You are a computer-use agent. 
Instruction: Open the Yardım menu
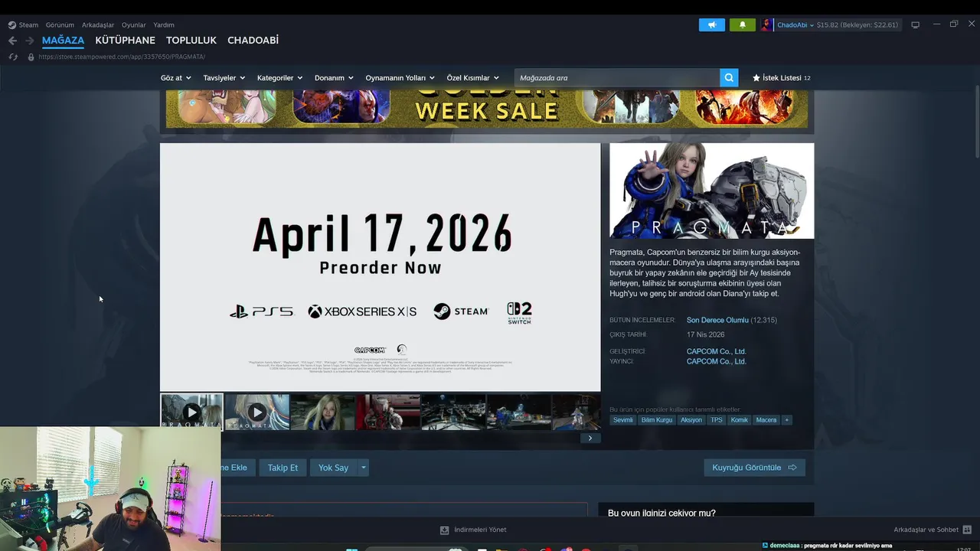164,24
